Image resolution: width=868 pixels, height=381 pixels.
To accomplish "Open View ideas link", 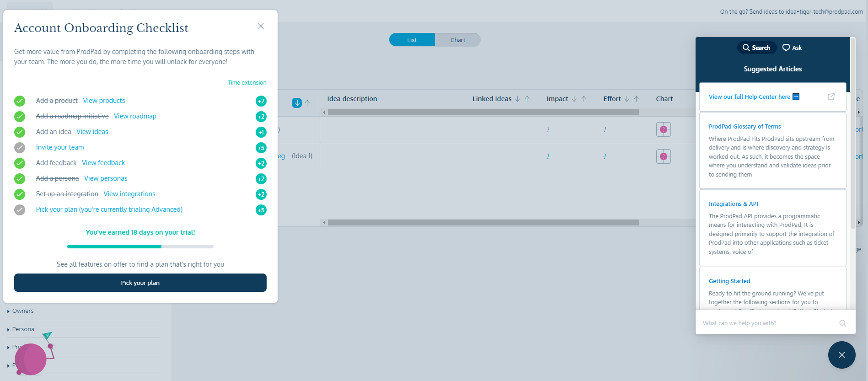I will tap(92, 132).
